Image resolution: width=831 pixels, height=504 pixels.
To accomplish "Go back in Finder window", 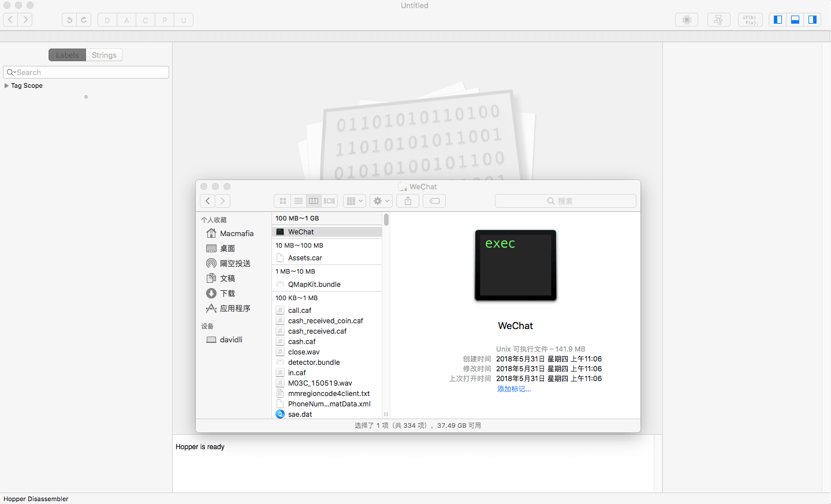I will [208, 201].
